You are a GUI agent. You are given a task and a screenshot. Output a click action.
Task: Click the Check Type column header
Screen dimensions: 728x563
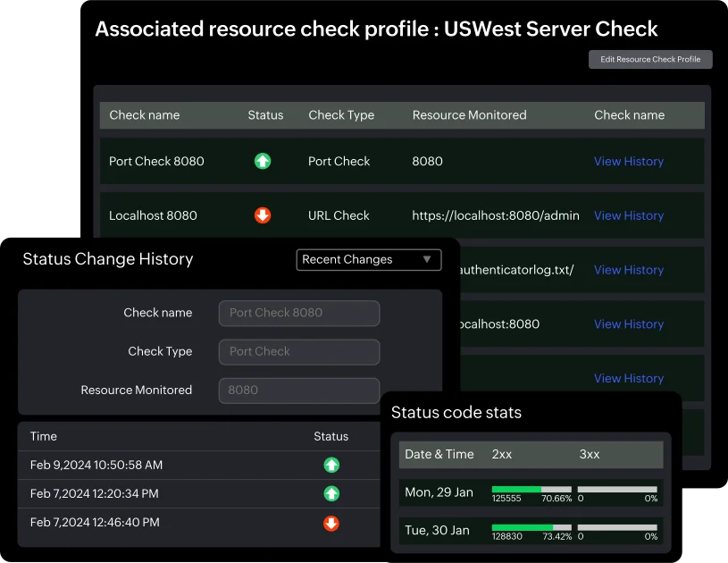[x=341, y=115]
